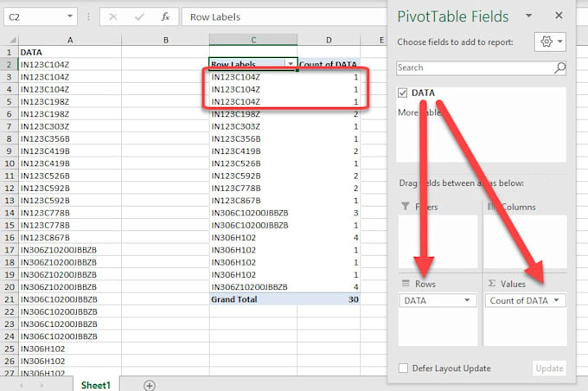The height and width of the screenshot is (391, 588).
Task: Click pivot row label IN123C592B
Action: (x=253, y=176)
